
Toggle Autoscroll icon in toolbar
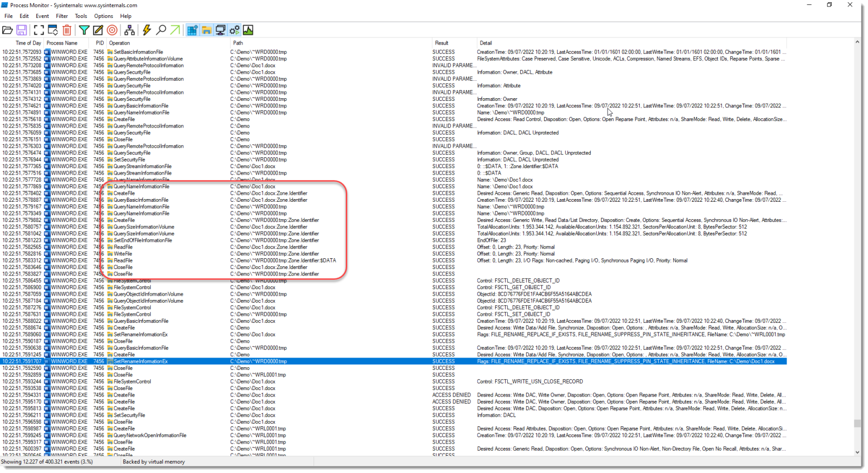click(x=53, y=30)
